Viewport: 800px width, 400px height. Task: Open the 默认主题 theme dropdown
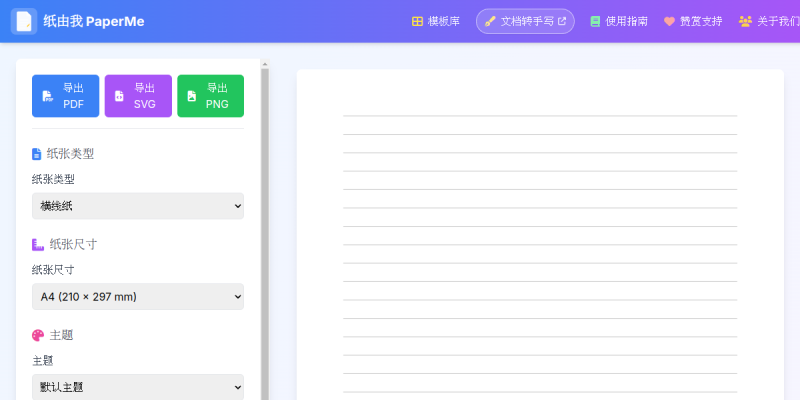pyautogui.click(x=138, y=387)
